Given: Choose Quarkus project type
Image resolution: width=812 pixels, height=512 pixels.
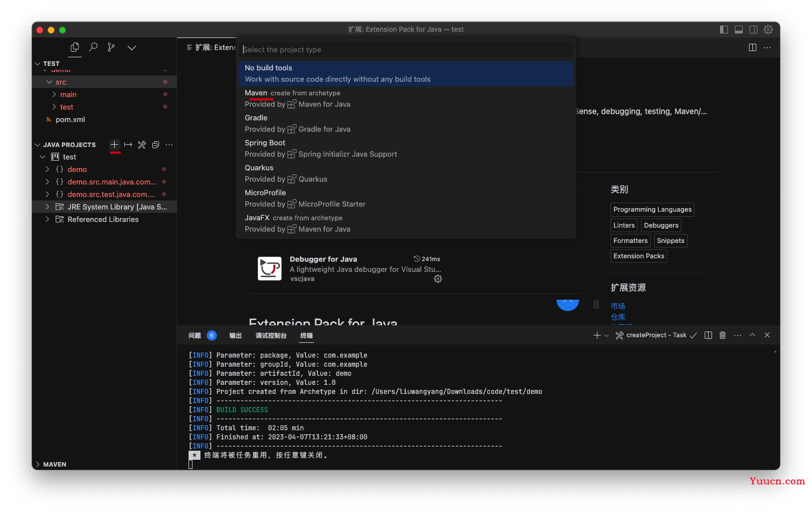Looking at the screenshot, I should click(406, 174).
